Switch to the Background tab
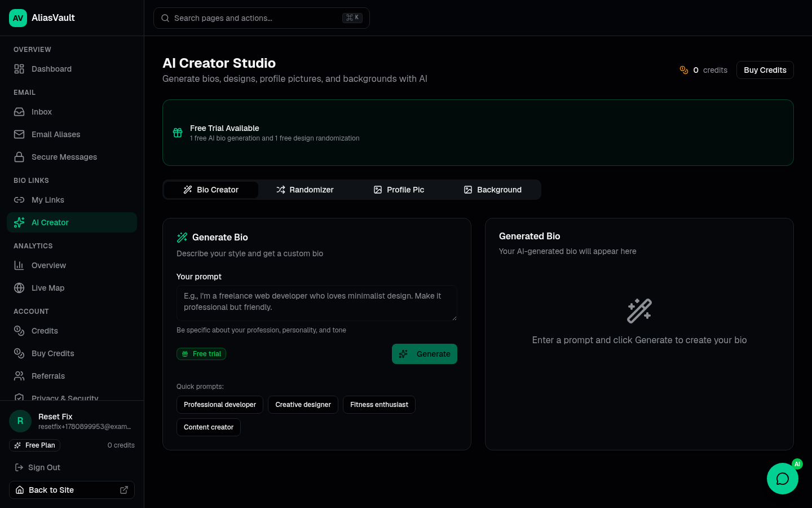This screenshot has width=812, height=508. coord(493,190)
